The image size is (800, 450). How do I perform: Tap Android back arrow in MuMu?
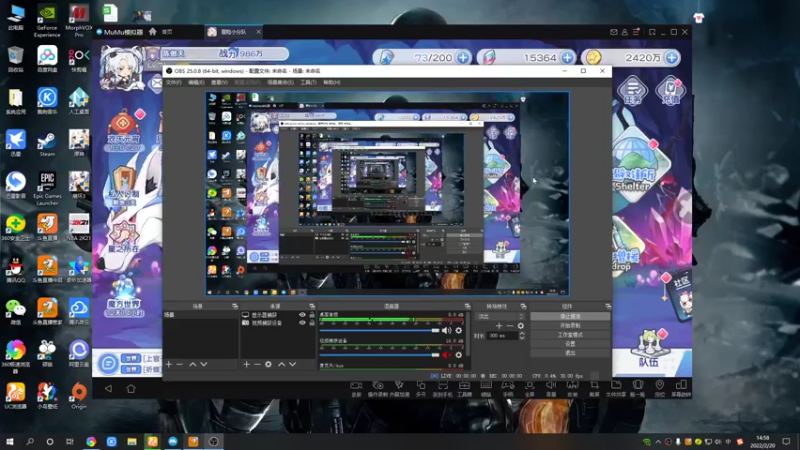click(108, 389)
